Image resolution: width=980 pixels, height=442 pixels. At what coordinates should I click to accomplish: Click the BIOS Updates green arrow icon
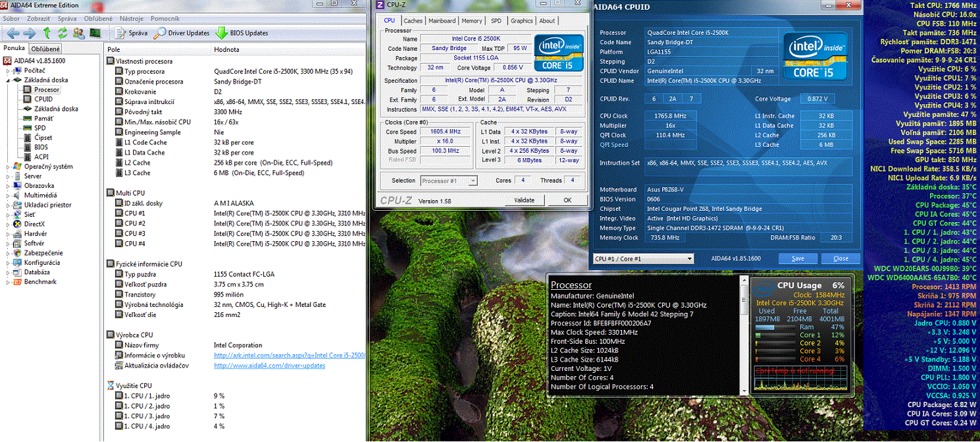222,33
